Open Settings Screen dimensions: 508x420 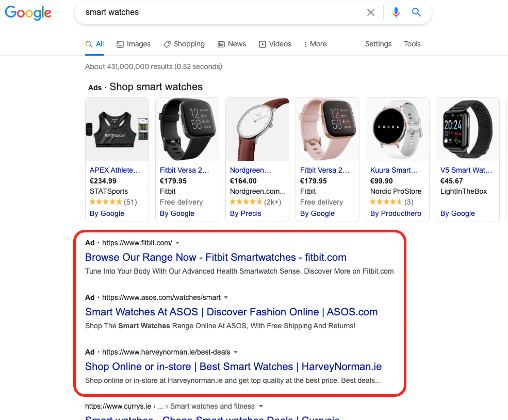pyautogui.click(x=379, y=44)
